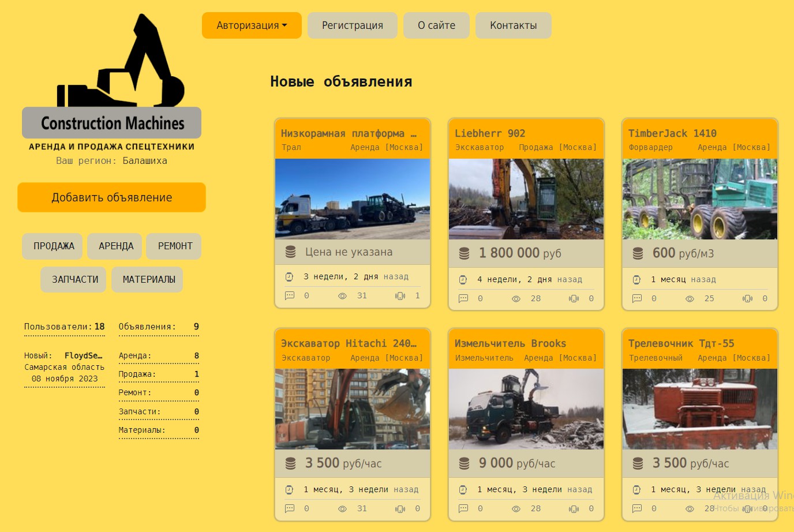Click views eye icon on Hitachi 240 card
This screenshot has height=532, width=794.
point(342,509)
